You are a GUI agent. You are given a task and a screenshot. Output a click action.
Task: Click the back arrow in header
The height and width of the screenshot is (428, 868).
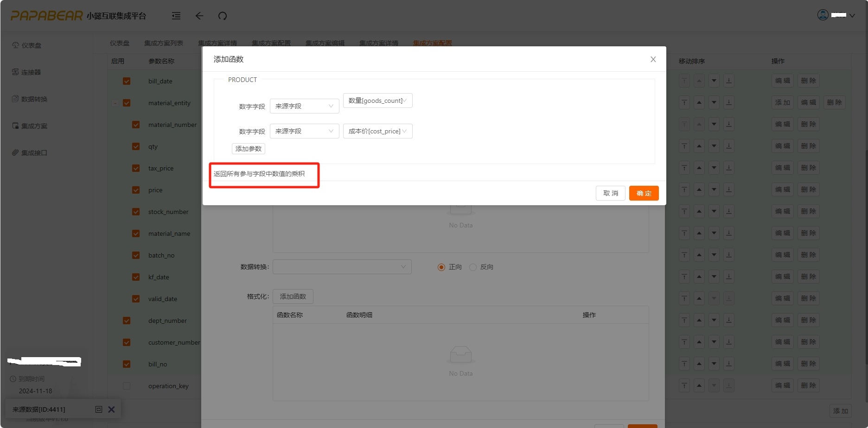(199, 16)
